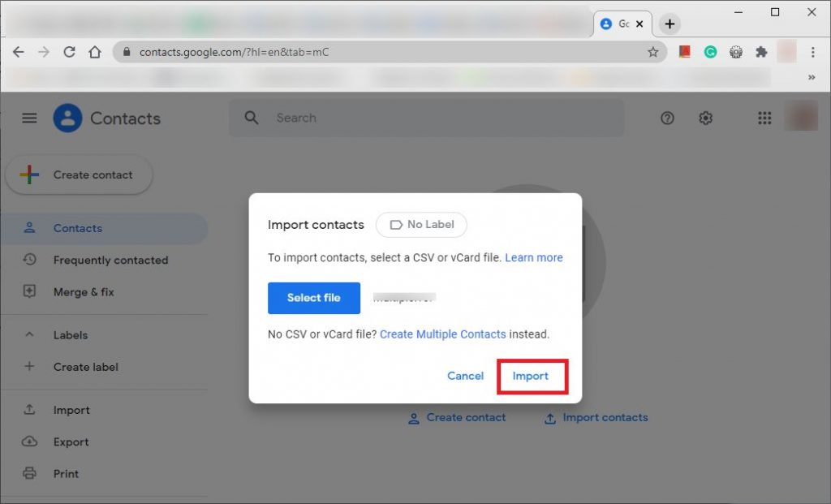
Task: Click the highlighted Import button
Action: coord(532,376)
